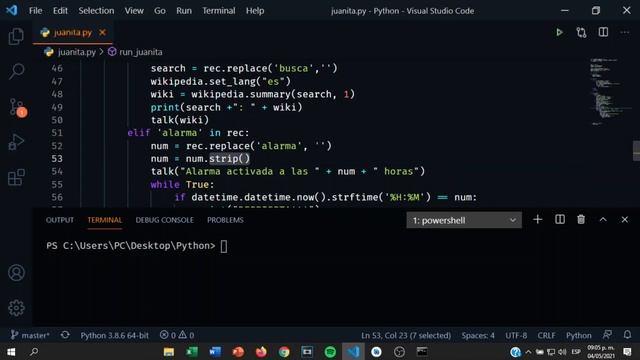
Task: Open changes compare icon in editor toolbar
Action: (x=581, y=32)
